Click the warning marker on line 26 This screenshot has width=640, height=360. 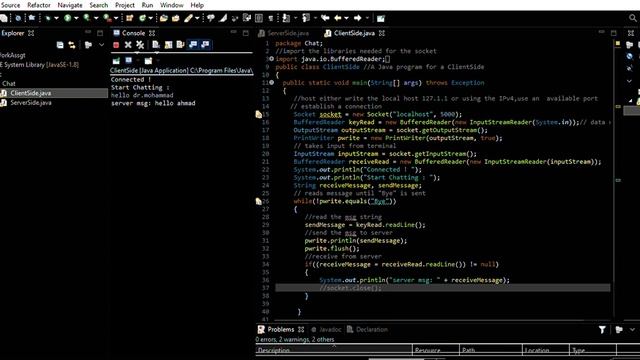[258, 201]
